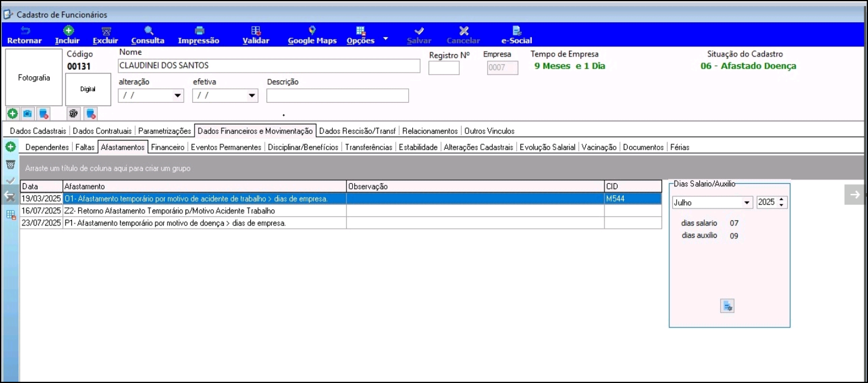Run the Validar check
This screenshot has height=383, width=868.
pyautogui.click(x=256, y=35)
